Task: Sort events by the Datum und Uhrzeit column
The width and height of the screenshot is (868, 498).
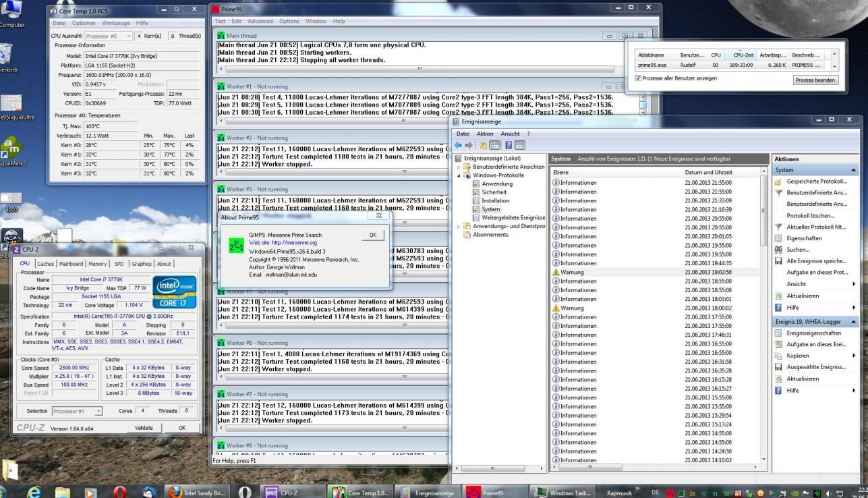Action: point(720,172)
